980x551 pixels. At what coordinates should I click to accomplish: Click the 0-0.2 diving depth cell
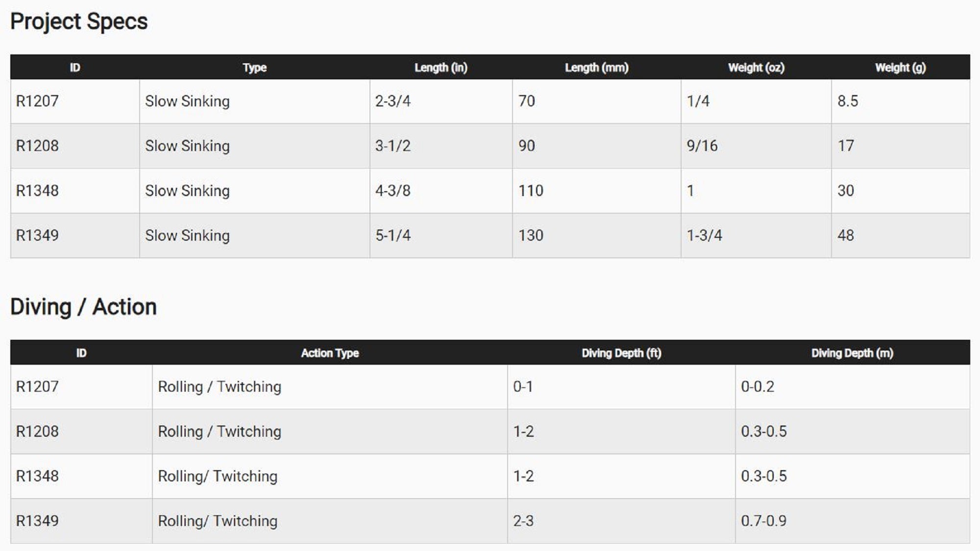pos(757,387)
